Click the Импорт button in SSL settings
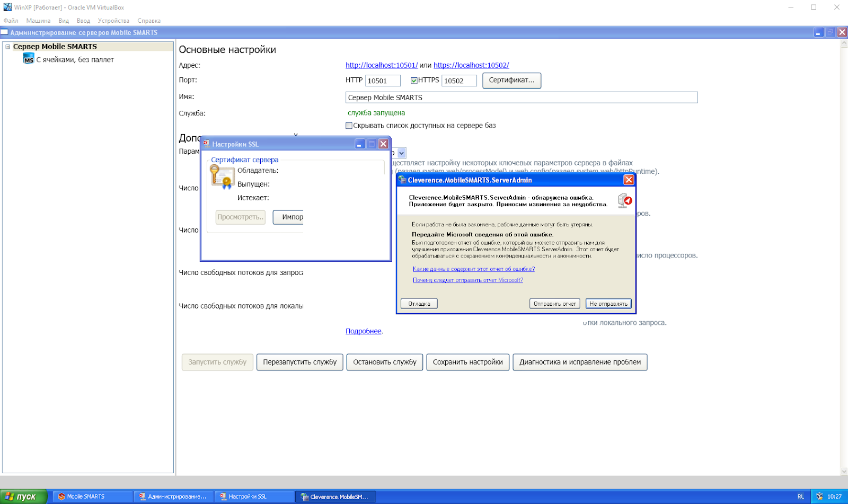The width and height of the screenshot is (848, 504). (288, 217)
